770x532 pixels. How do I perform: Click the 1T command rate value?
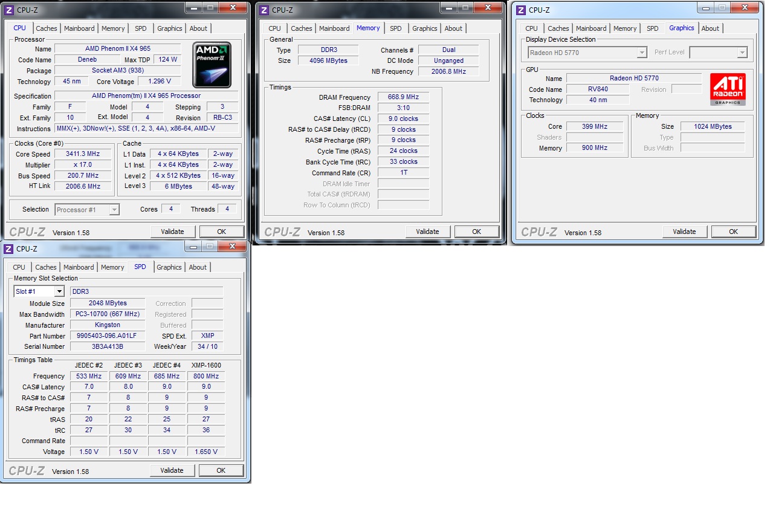pos(404,172)
